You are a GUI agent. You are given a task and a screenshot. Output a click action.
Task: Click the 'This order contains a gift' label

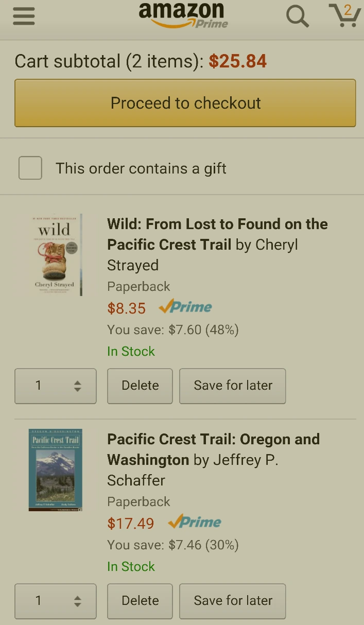[x=141, y=168]
